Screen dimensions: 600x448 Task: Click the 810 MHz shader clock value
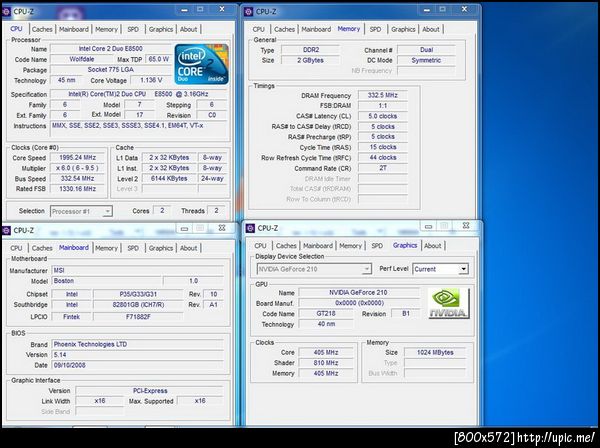click(x=326, y=363)
